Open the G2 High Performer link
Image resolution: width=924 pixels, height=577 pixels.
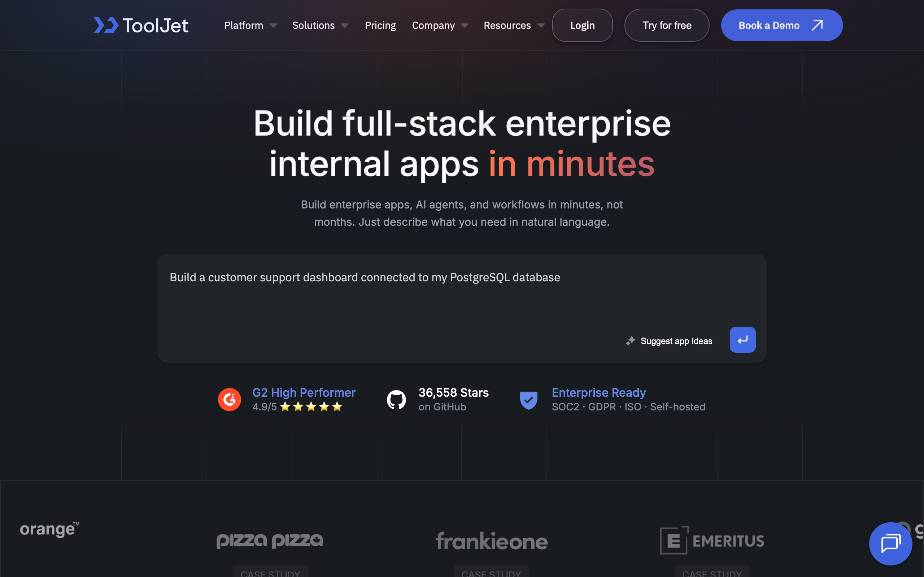click(304, 392)
